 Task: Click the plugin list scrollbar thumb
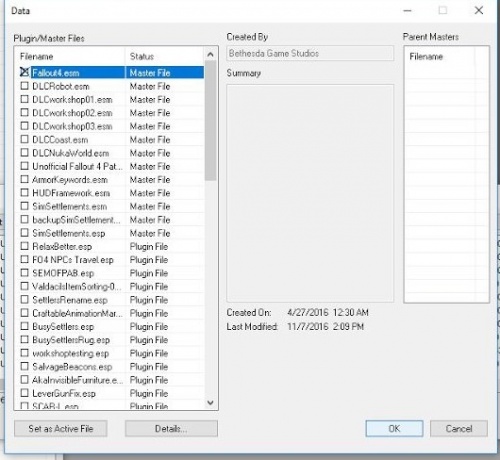[x=210, y=121]
